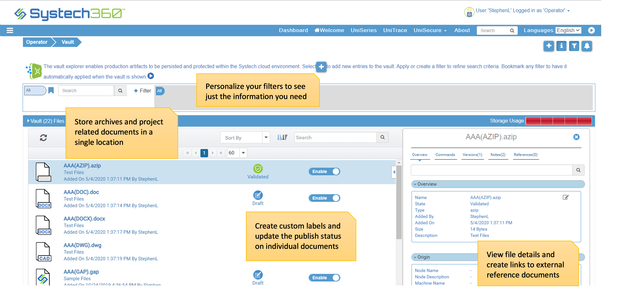The image size is (644, 288).
Task: Open the info icon button
Action: click(x=562, y=46)
